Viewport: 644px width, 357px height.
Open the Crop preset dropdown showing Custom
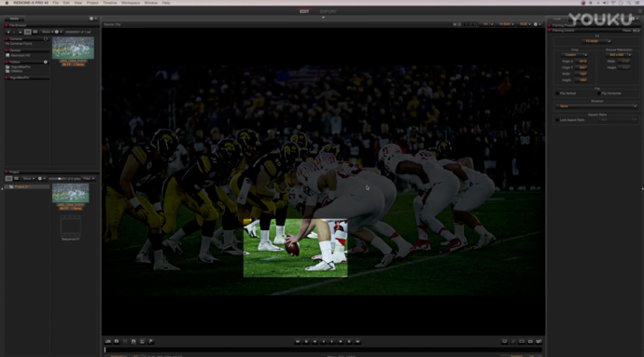point(575,55)
